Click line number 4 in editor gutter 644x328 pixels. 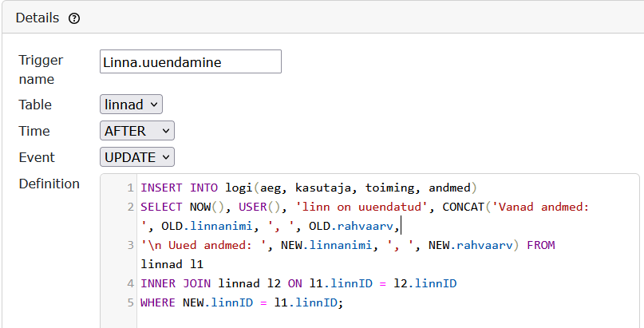(x=129, y=283)
